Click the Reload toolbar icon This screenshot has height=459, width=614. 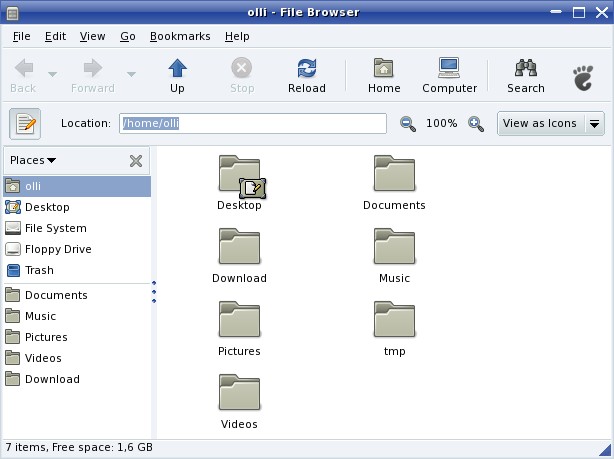[x=307, y=76]
